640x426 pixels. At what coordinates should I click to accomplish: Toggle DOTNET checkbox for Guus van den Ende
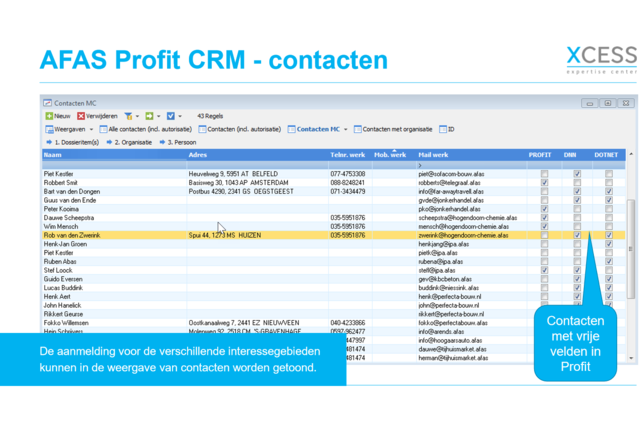click(609, 200)
